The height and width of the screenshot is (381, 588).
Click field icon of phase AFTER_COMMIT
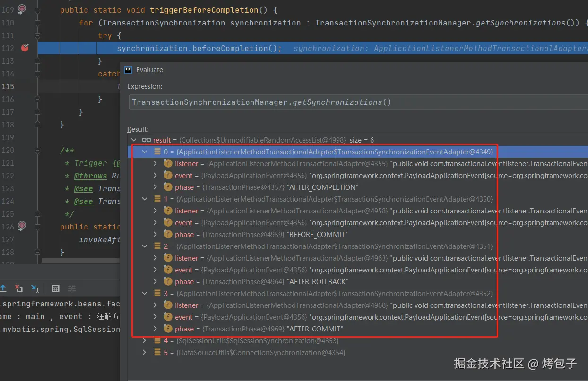tap(168, 329)
